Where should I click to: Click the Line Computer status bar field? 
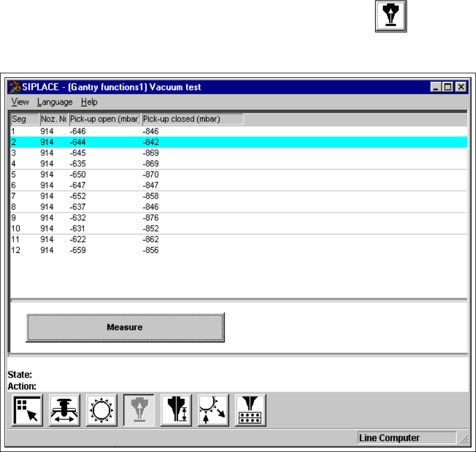click(x=407, y=438)
